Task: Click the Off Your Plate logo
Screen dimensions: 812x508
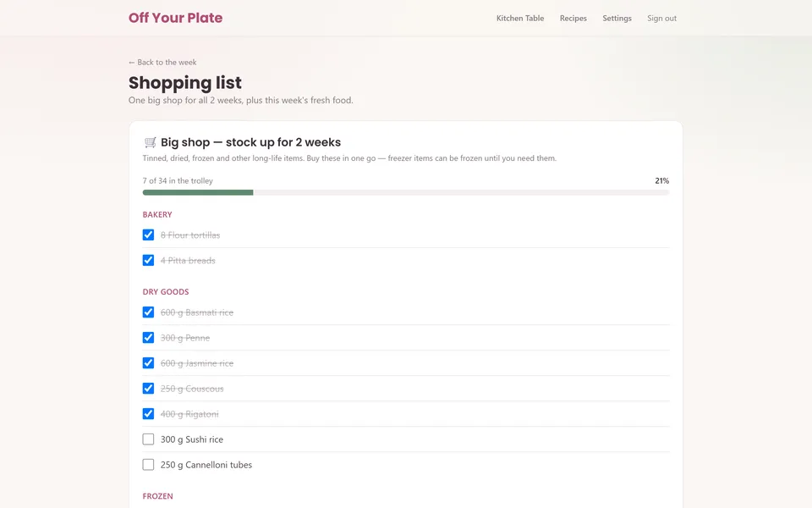Action: [176, 18]
